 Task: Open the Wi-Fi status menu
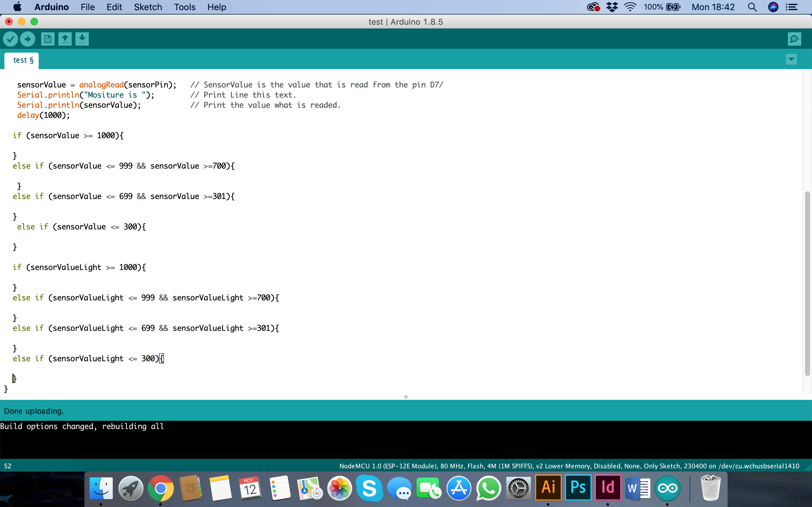pyautogui.click(x=630, y=7)
